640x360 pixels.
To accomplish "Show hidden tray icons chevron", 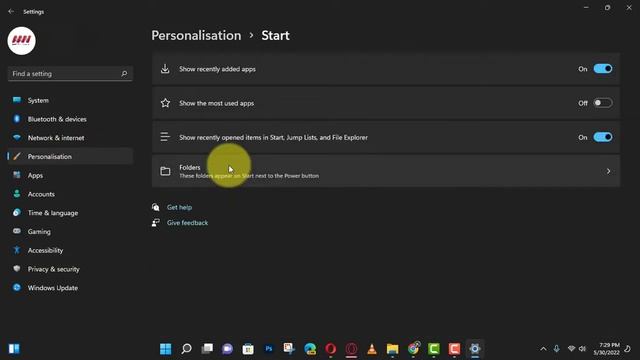I will pyautogui.click(x=543, y=349).
